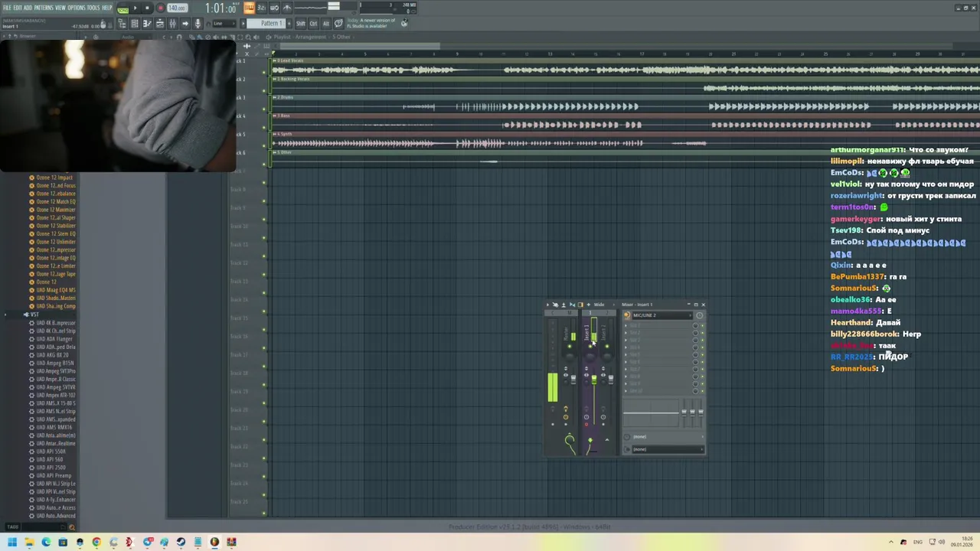The width and height of the screenshot is (980, 551).
Task: Toggle Song/Pattern mode switch
Action: click(x=122, y=8)
